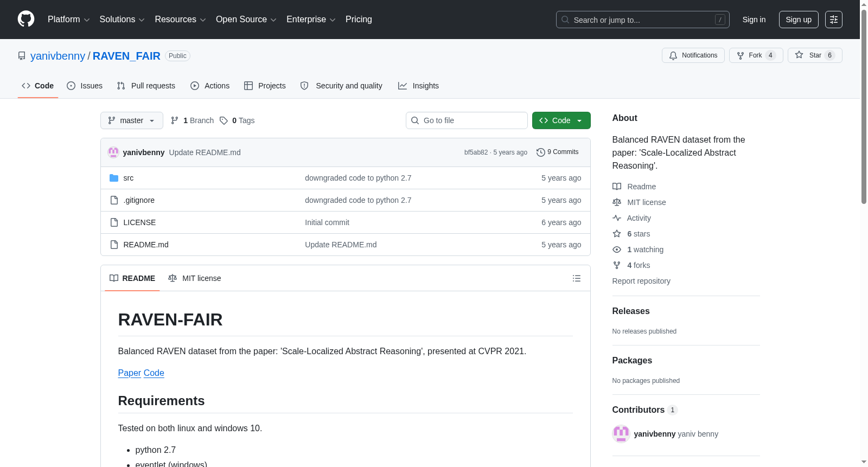The height and width of the screenshot is (467, 868).
Task: Expand the Open Source menu
Action: (246, 20)
